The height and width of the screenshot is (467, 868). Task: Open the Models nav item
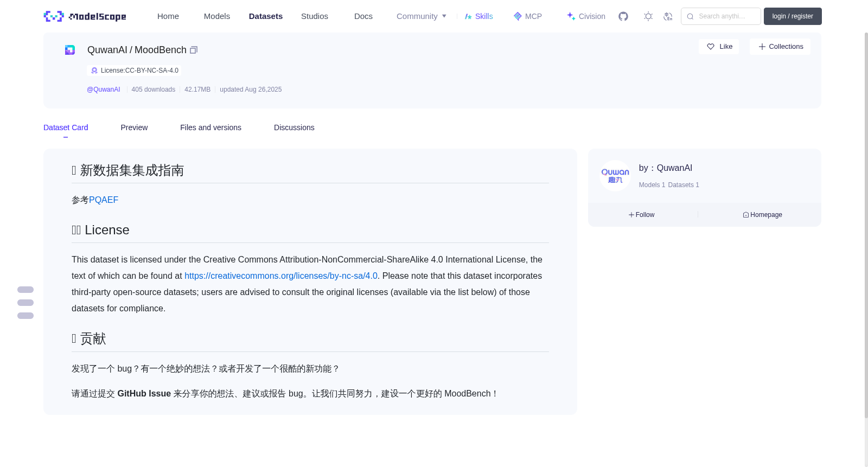pyautogui.click(x=217, y=16)
